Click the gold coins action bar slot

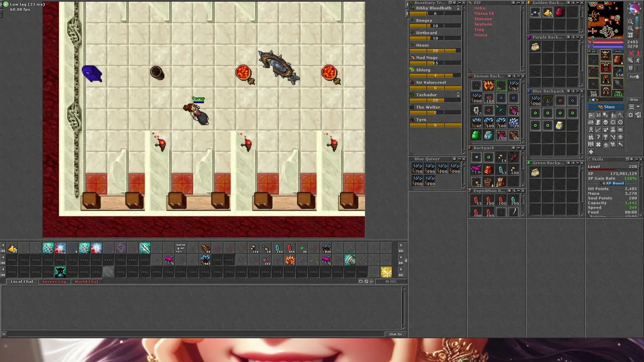(x=12, y=248)
